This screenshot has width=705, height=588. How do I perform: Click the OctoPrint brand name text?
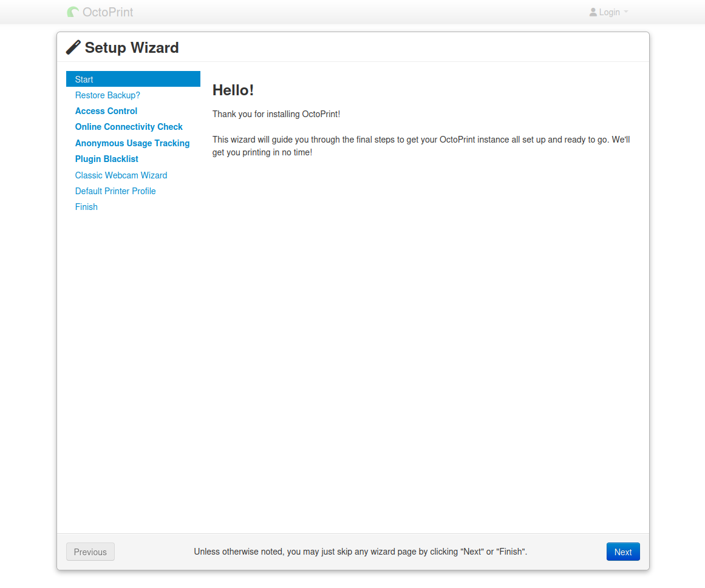(107, 12)
